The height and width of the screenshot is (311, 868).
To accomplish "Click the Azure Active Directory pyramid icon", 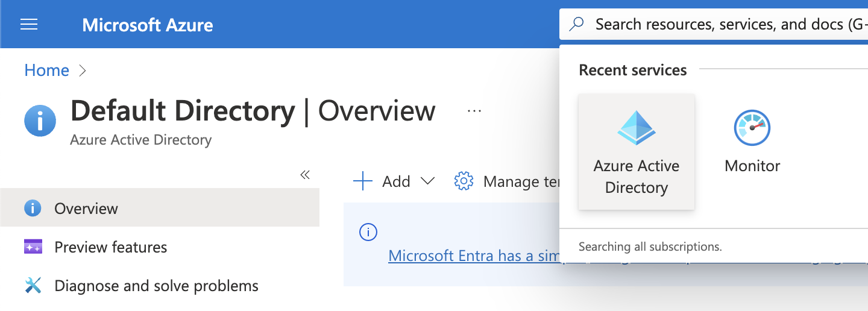I will coord(637,128).
